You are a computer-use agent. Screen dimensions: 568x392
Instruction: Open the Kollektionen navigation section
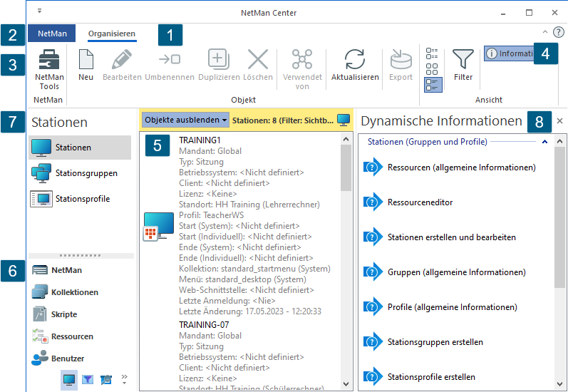coord(81,292)
